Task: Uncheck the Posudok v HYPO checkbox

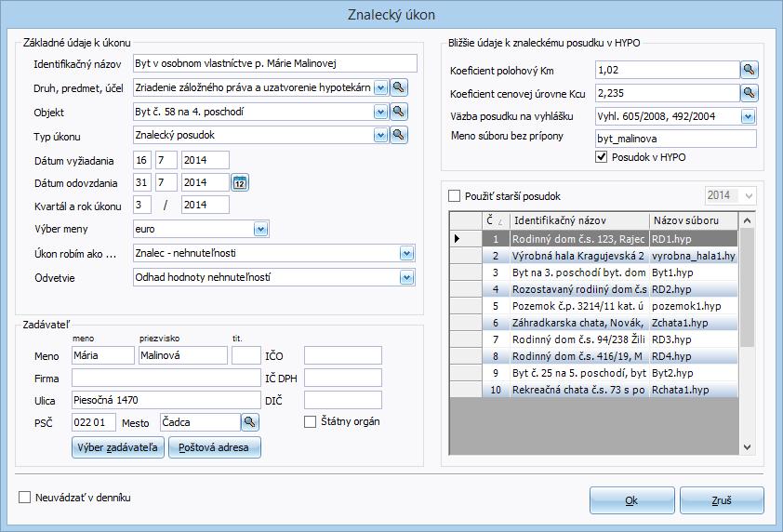Action: tap(602, 157)
